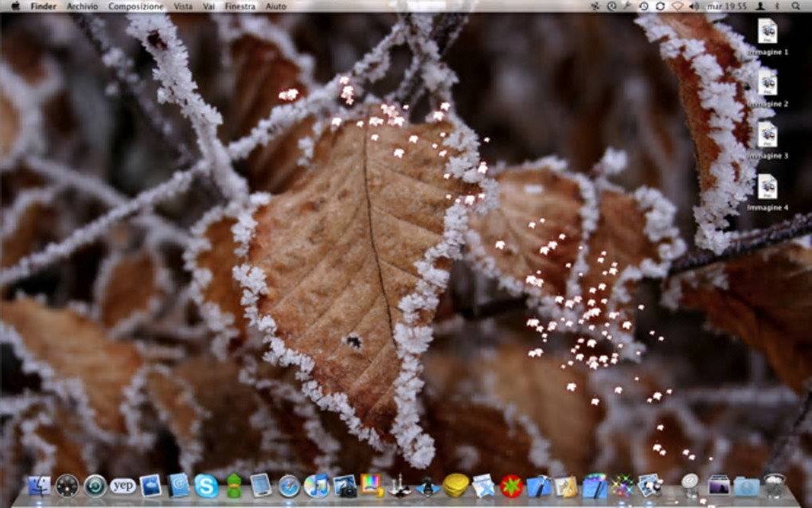Open the colorful sparkles dock icon
The height and width of the screenshot is (508, 812).
[622, 487]
